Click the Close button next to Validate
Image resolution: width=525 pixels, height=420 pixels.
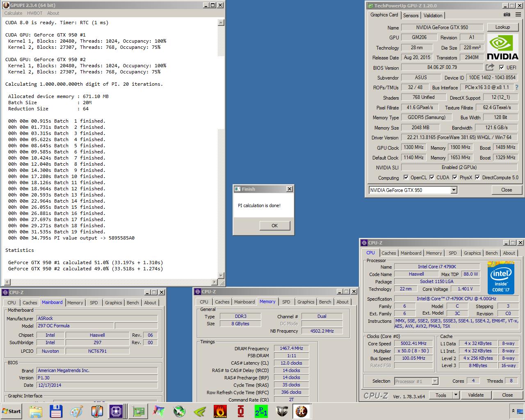coord(507,395)
